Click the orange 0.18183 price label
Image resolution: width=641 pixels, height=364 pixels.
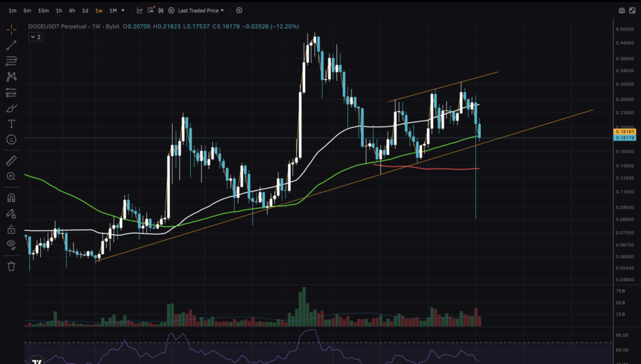point(625,131)
